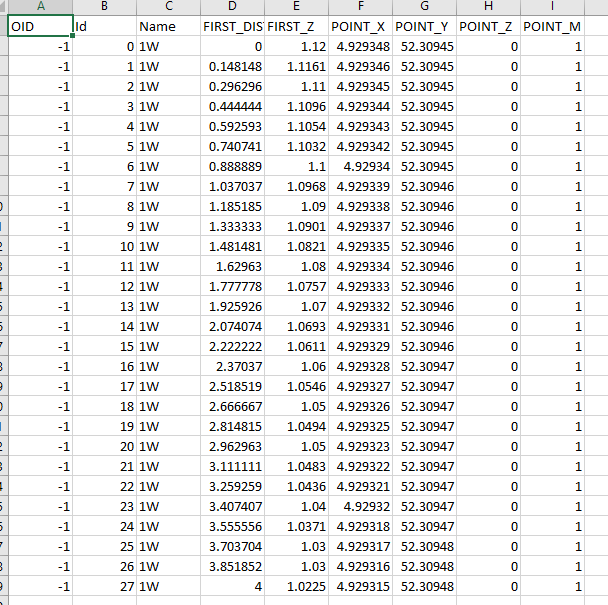This screenshot has width=608, height=605.
Task: Select FIRST_Z cell 1.1161
Action: pos(296,66)
